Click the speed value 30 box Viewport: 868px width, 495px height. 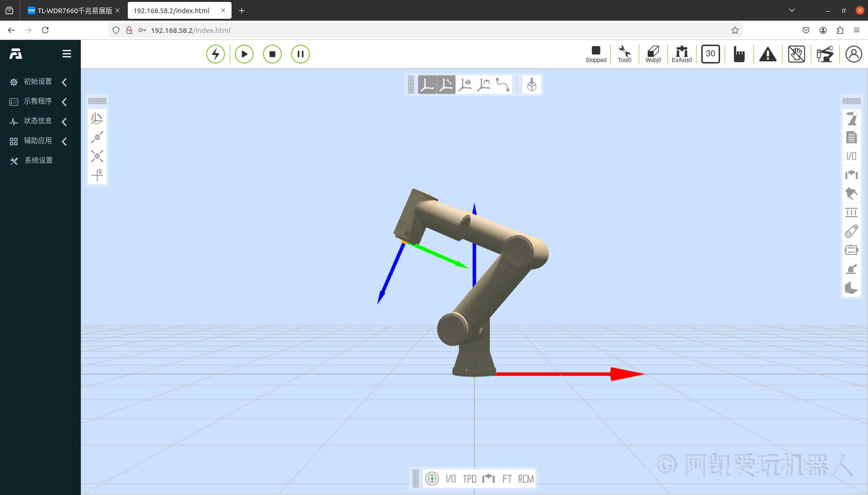click(710, 54)
